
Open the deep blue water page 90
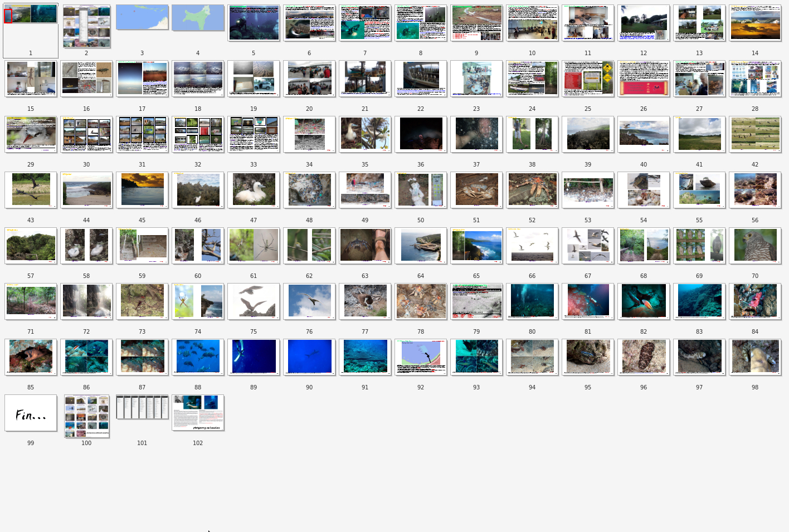pos(309,357)
